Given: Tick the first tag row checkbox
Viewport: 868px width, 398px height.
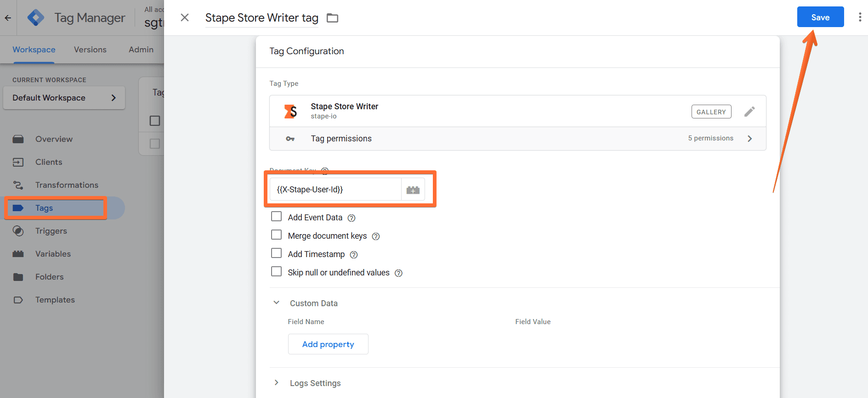Looking at the screenshot, I should 155,144.
